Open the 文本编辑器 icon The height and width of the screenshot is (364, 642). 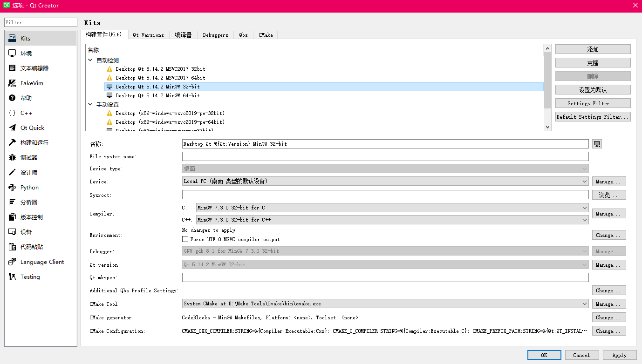coord(13,68)
